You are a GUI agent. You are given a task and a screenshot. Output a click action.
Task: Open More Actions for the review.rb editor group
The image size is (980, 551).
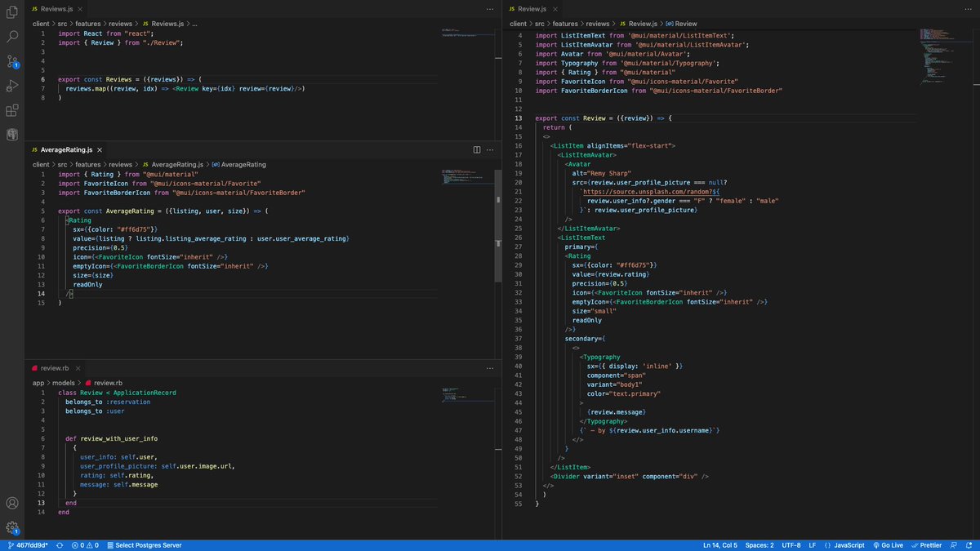[x=490, y=368]
